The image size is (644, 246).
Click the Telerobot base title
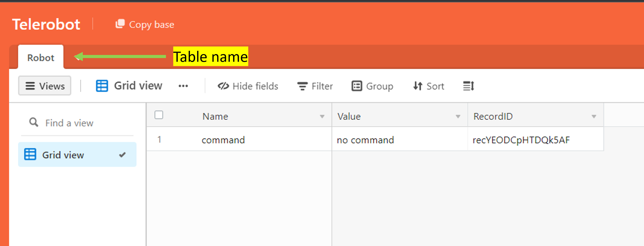46,25
